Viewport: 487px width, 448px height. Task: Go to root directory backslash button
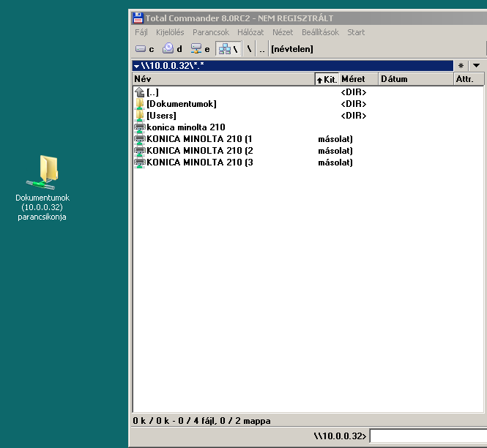[249, 49]
